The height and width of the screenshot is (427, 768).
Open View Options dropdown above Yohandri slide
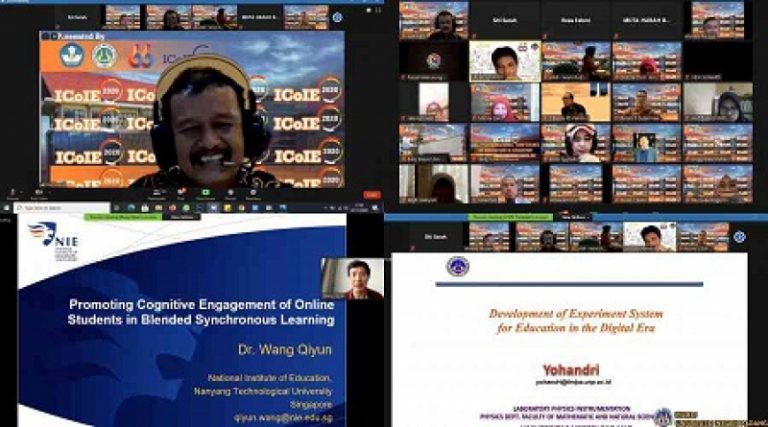point(574,217)
